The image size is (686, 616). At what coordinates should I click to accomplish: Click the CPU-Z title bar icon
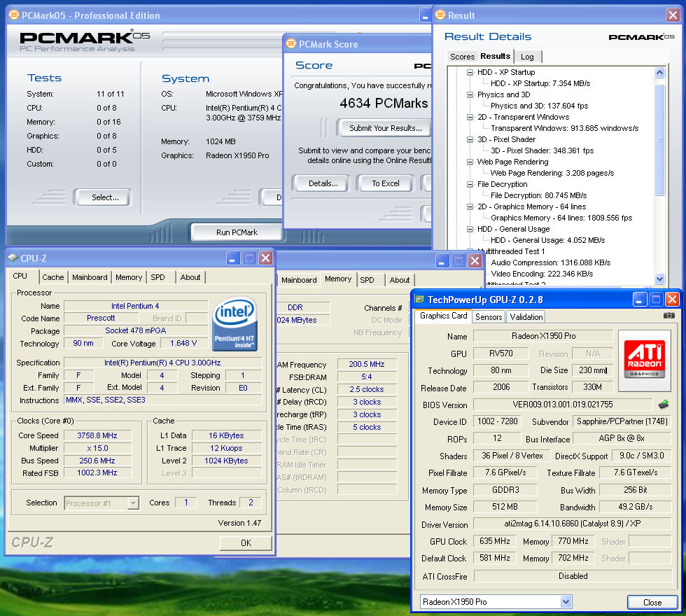pos(13,258)
